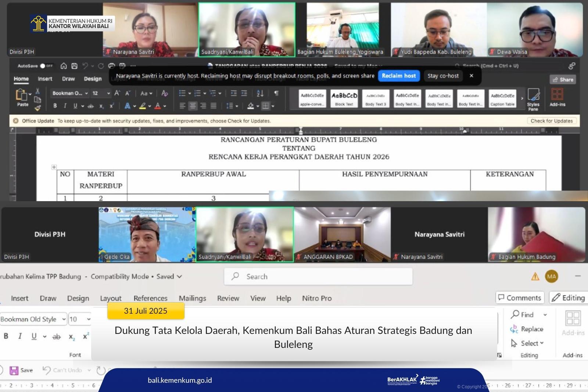Click the Check for Updates button
Image resolution: width=588 pixels, height=392 pixels.
tap(551, 121)
